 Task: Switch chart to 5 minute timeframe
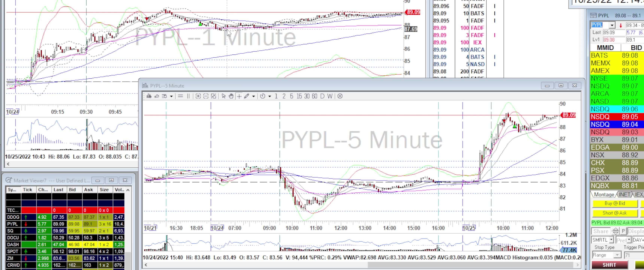tap(291, 96)
